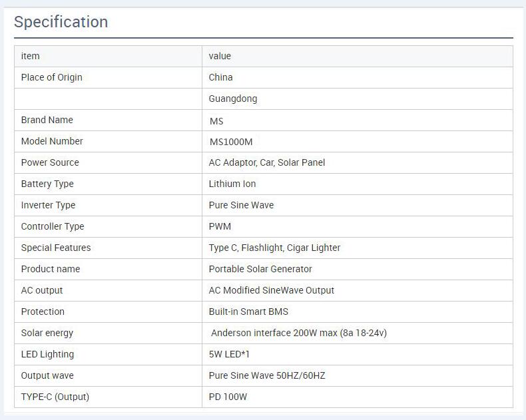Click the PWM controller type value
The width and height of the screenshot is (526, 420).
[220, 226]
